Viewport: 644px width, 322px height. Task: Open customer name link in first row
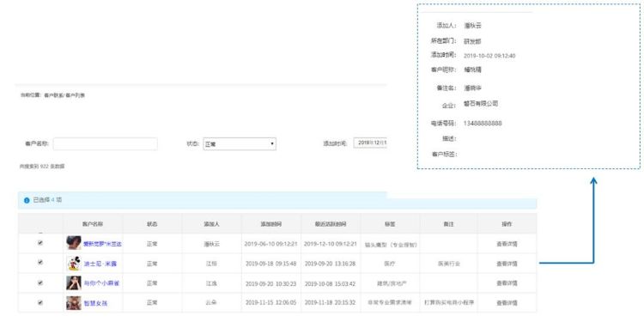103,244
